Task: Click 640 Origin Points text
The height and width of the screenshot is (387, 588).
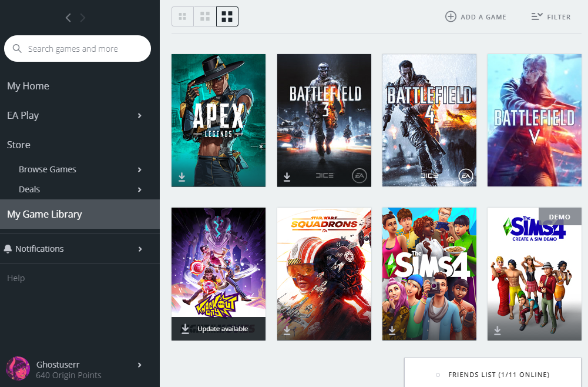Action: click(x=69, y=375)
